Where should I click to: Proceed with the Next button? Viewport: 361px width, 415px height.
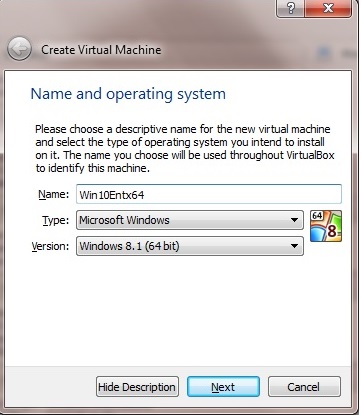223,387
